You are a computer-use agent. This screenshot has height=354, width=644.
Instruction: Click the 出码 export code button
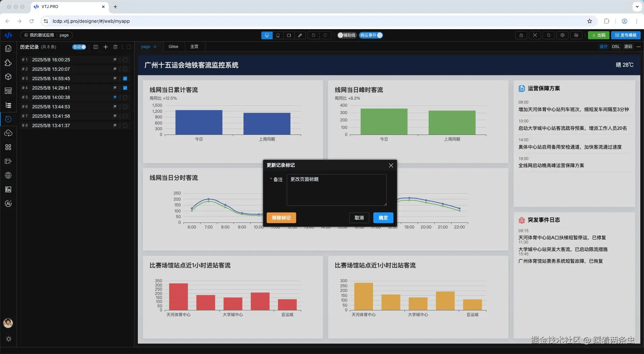(x=599, y=35)
